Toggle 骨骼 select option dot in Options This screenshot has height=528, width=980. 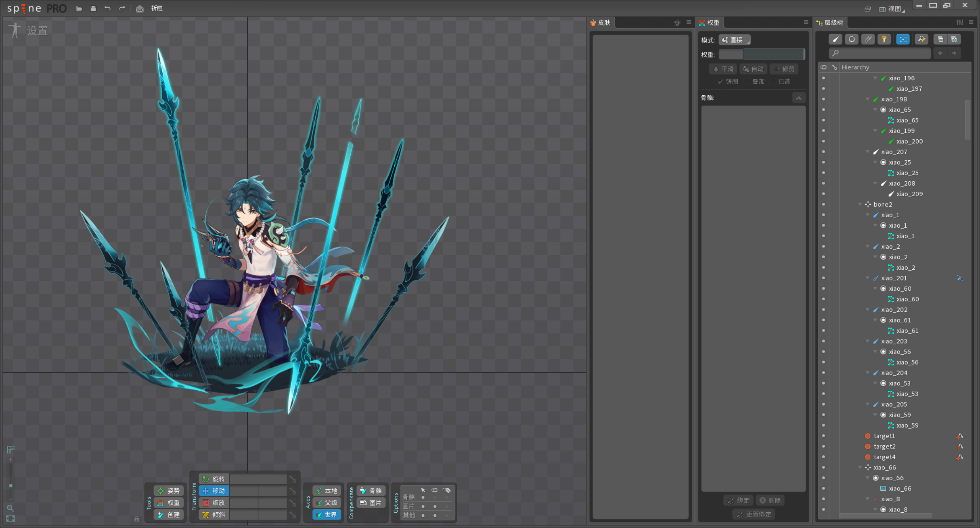pos(423,497)
